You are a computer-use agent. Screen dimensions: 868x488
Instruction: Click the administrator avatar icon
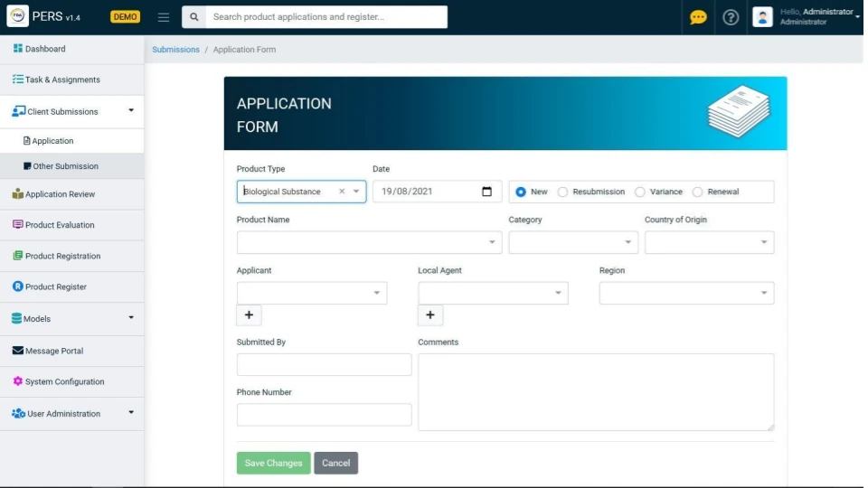coord(762,17)
